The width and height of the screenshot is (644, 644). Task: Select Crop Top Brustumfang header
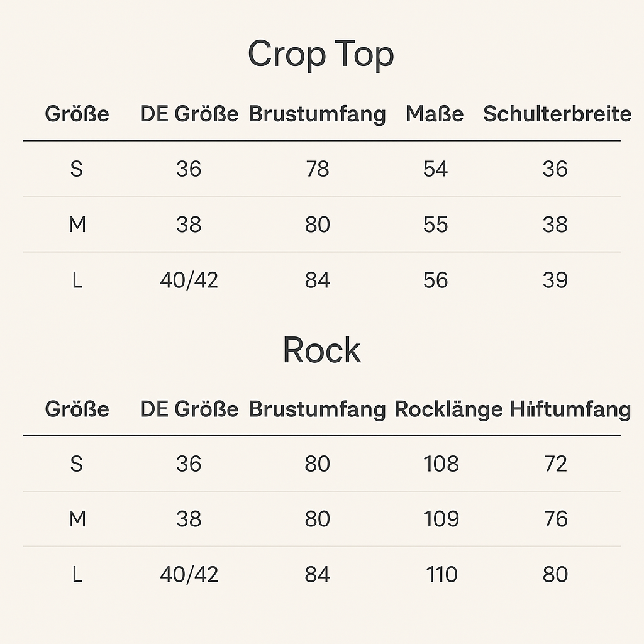point(318,114)
